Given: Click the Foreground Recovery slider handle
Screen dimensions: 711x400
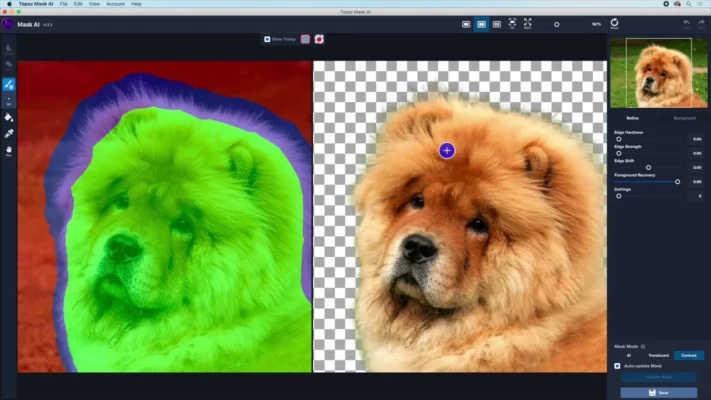Looking at the screenshot, I should coord(677,182).
